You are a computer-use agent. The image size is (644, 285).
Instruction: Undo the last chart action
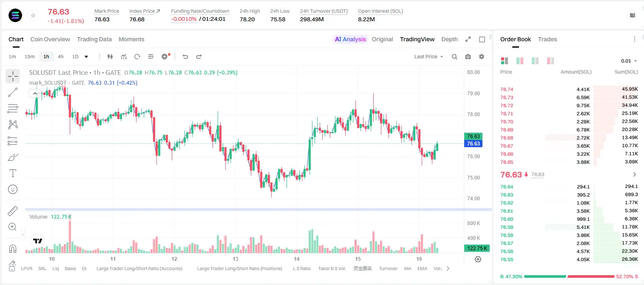tap(185, 57)
